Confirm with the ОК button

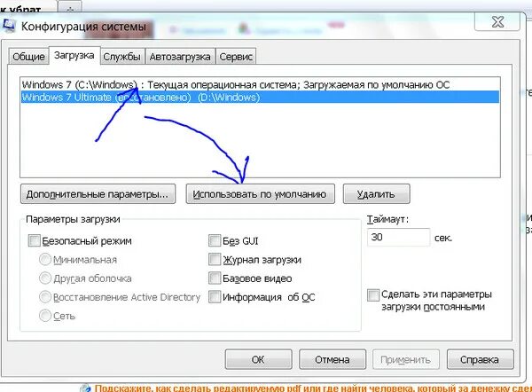(258, 359)
